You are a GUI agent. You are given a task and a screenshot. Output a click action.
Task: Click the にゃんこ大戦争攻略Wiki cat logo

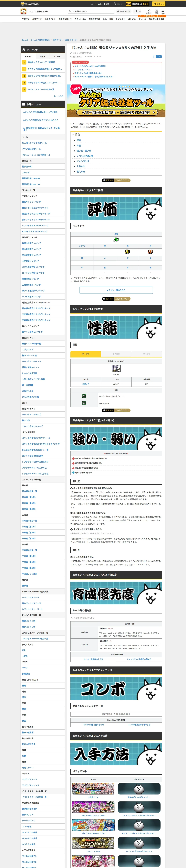[x=24, y=11]
